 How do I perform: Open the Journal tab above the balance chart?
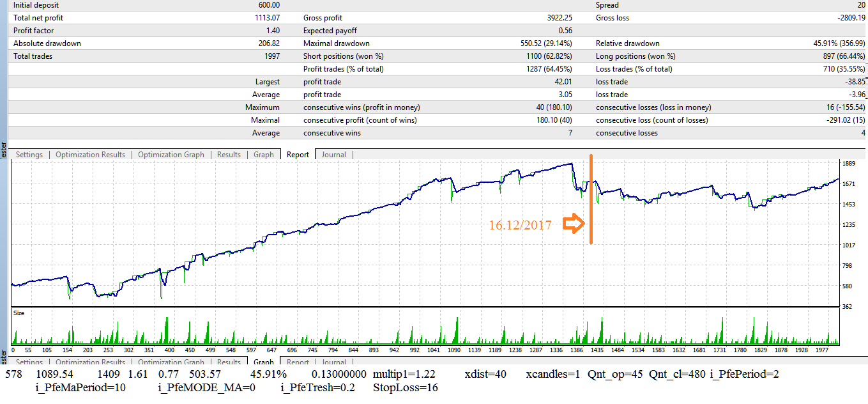point(333,155)
